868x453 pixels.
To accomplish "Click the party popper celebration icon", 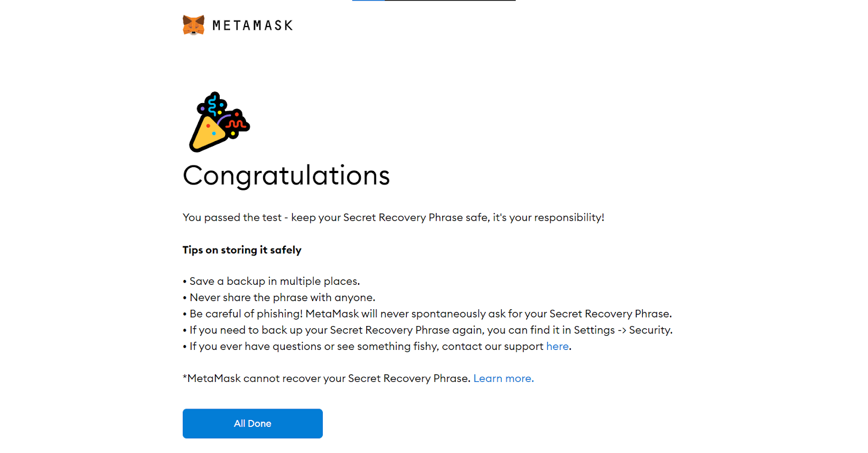I will pyautogui.click(x=219, y=122).
